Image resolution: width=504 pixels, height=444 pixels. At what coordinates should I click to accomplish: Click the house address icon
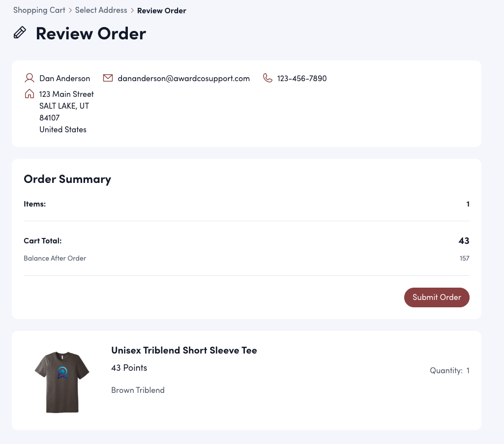pyautogui.click(x=30, y=94)
